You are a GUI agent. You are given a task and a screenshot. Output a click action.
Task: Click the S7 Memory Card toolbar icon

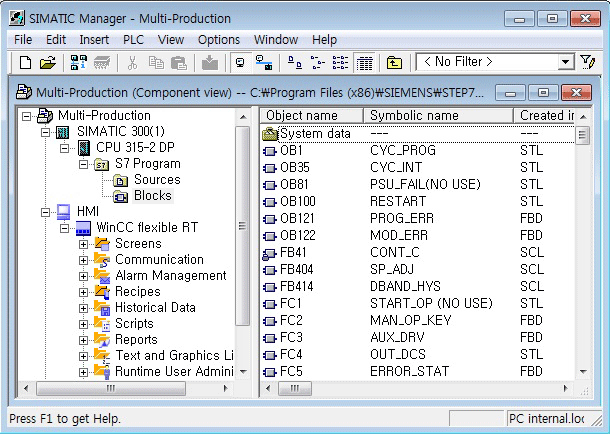(x=102, y=62)
